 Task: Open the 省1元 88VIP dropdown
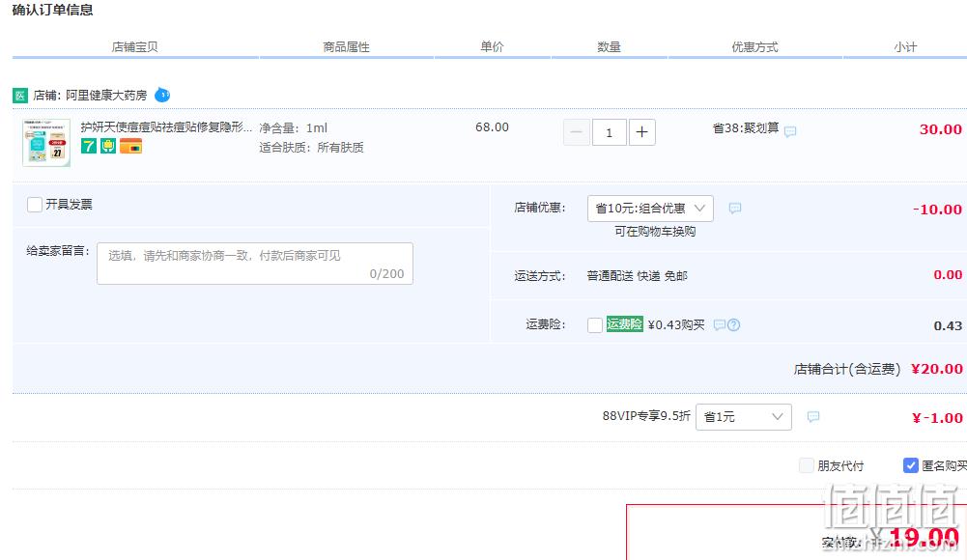tap(744, 417)
